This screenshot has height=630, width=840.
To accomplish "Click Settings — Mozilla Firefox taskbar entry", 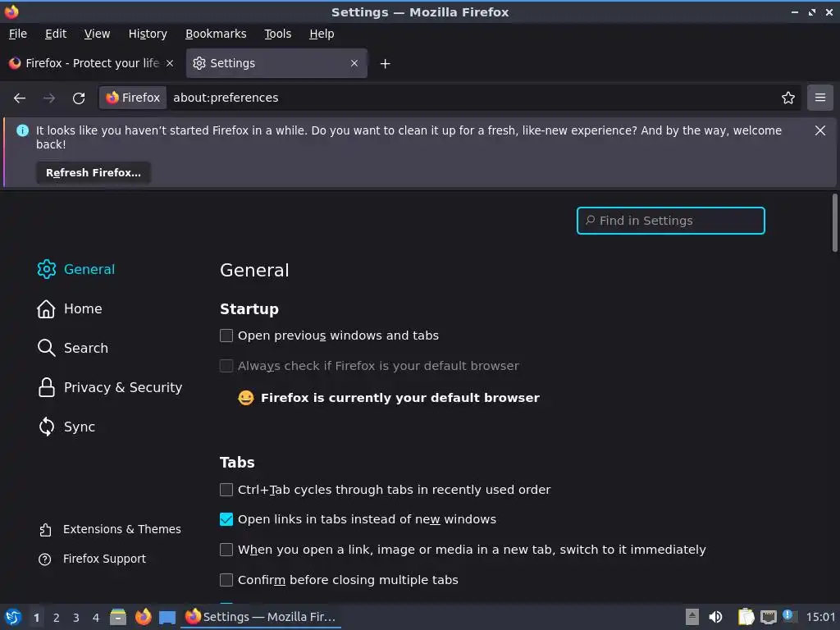I will [x=261, y=617].
